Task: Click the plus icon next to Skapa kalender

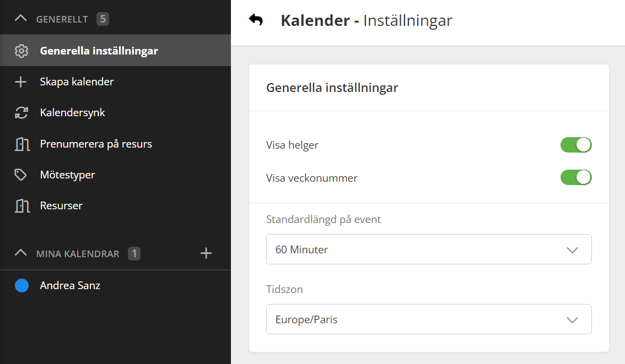Action: 21,82
